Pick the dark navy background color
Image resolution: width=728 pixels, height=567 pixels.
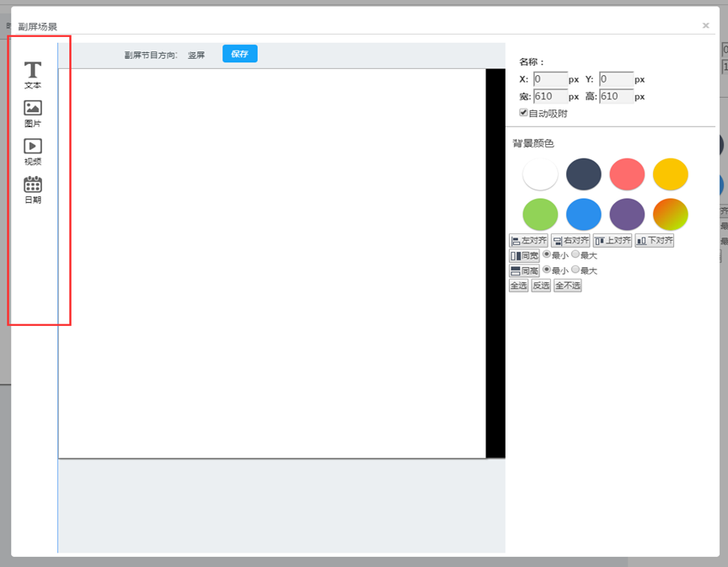click(x=584, y=174)
